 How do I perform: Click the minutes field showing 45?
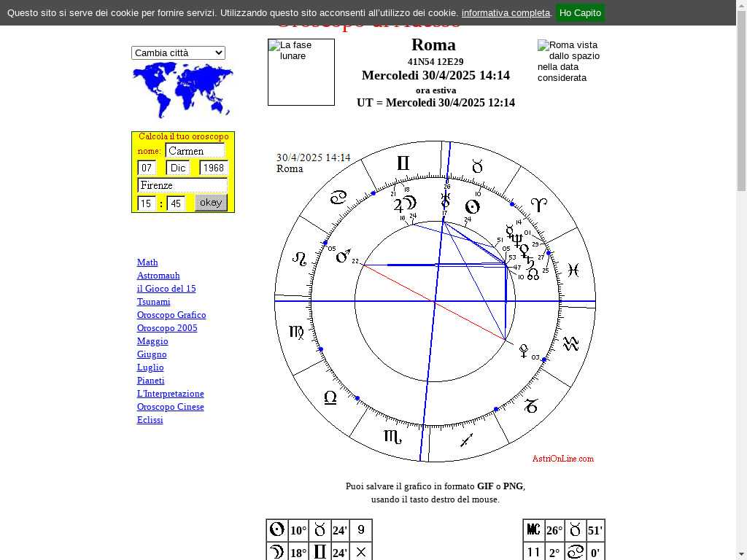(176, 203)
